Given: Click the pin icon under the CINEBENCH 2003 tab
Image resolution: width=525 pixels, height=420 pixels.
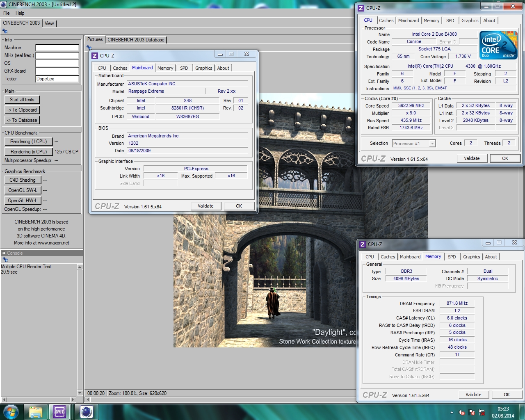Looking at the screenshot, I should pyautogui.click(x=5, y=31).
